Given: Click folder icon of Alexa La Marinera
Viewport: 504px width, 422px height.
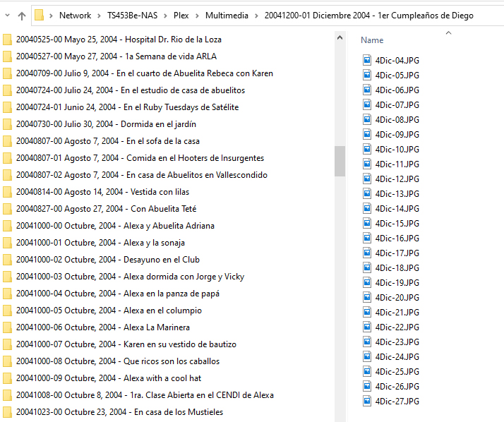Looking at the screenshot, I should point(7,327).
